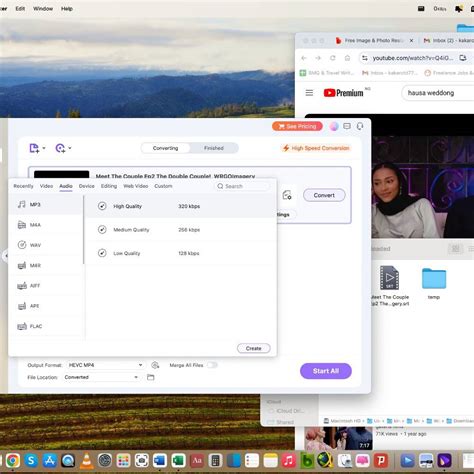
Task: Open the Help menu in the menu bar
Action: pos(67,9)
